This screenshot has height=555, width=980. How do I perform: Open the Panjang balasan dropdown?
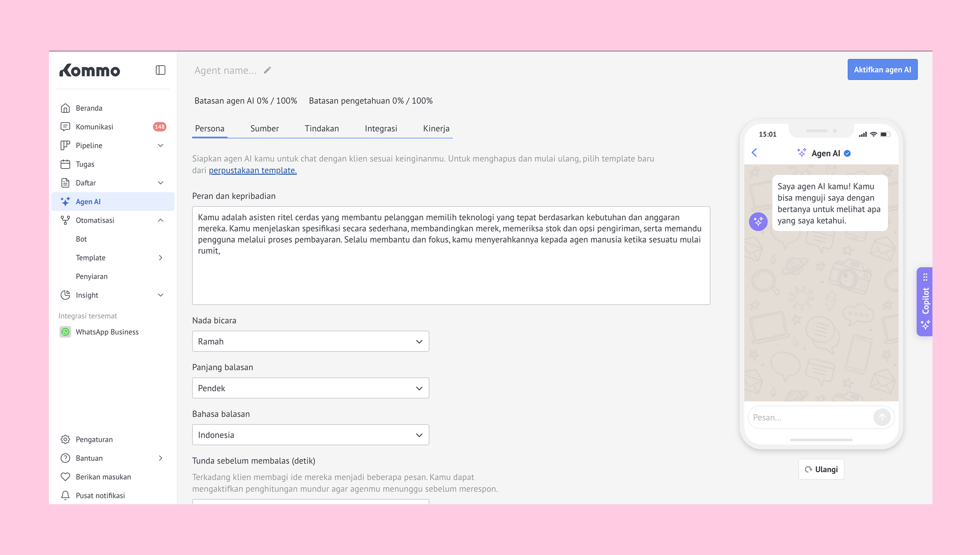tap(310, 388)
